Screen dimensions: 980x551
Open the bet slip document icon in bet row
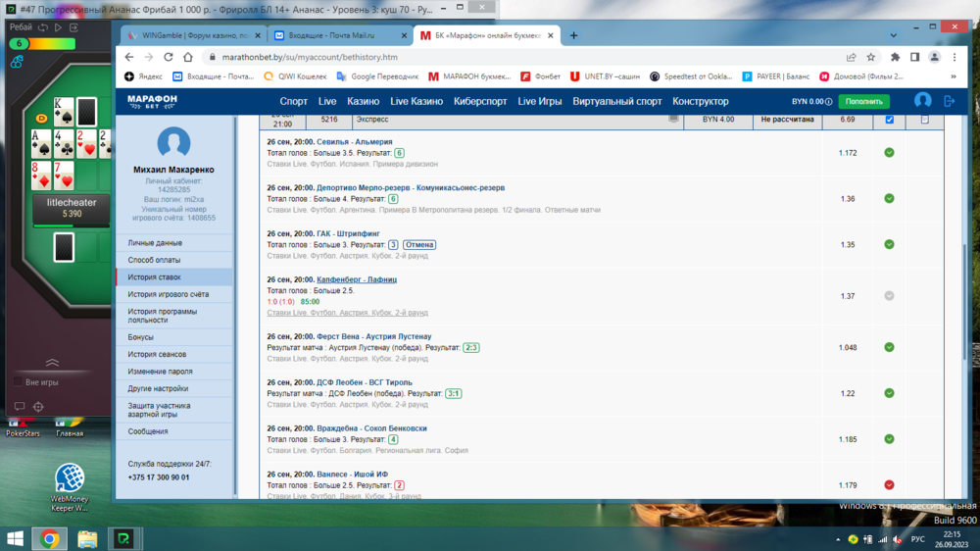tap(924, 120)
